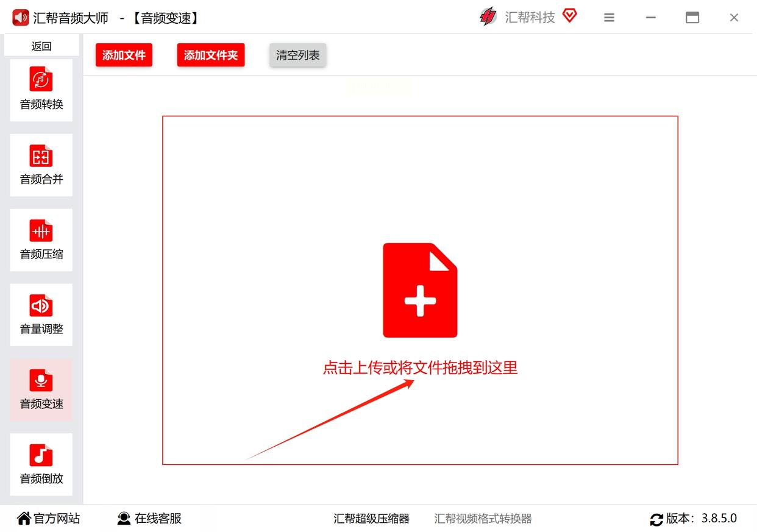Click the 添加文件夹 button
The image size is (757, 532).
pos(211,55)
